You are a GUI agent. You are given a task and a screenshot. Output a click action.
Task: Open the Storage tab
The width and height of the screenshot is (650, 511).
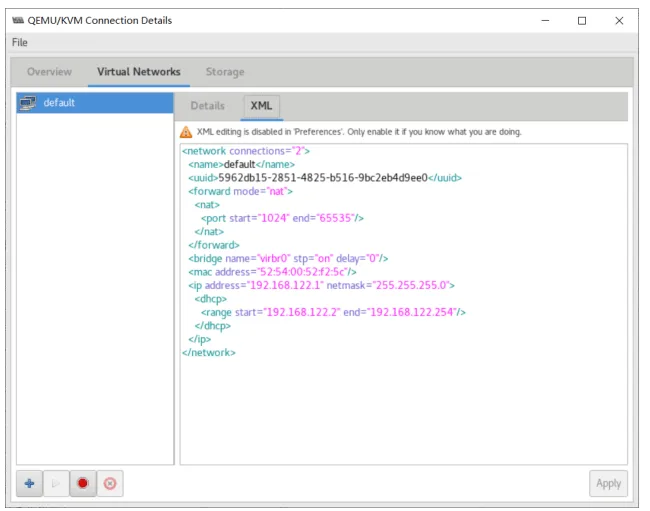pyautogui.click(x=225, y=72)
